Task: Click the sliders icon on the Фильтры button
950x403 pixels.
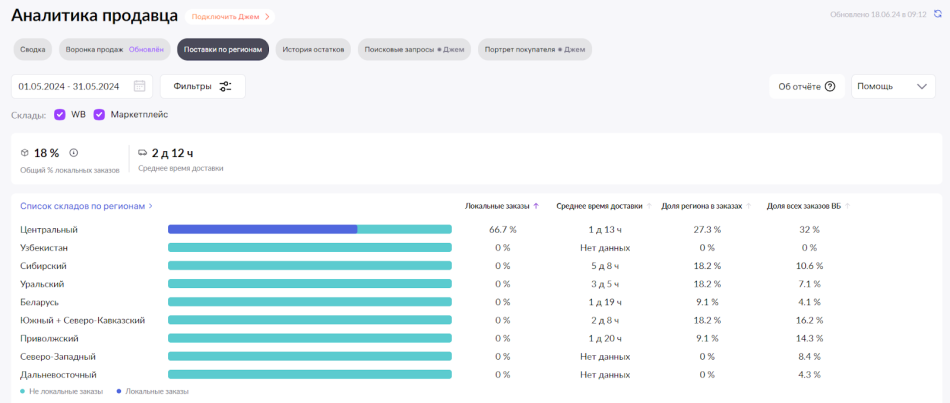Action: pyautogui.click(x=225, y=86)
